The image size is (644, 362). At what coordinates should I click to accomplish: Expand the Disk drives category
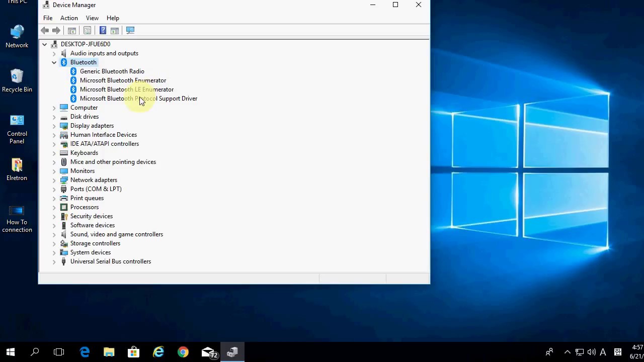54,117
